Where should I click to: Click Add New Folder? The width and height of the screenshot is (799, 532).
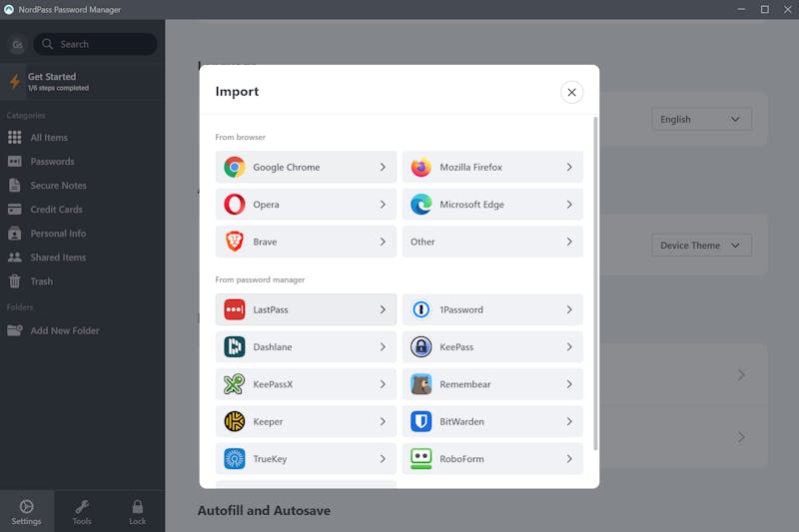point(82,330)
